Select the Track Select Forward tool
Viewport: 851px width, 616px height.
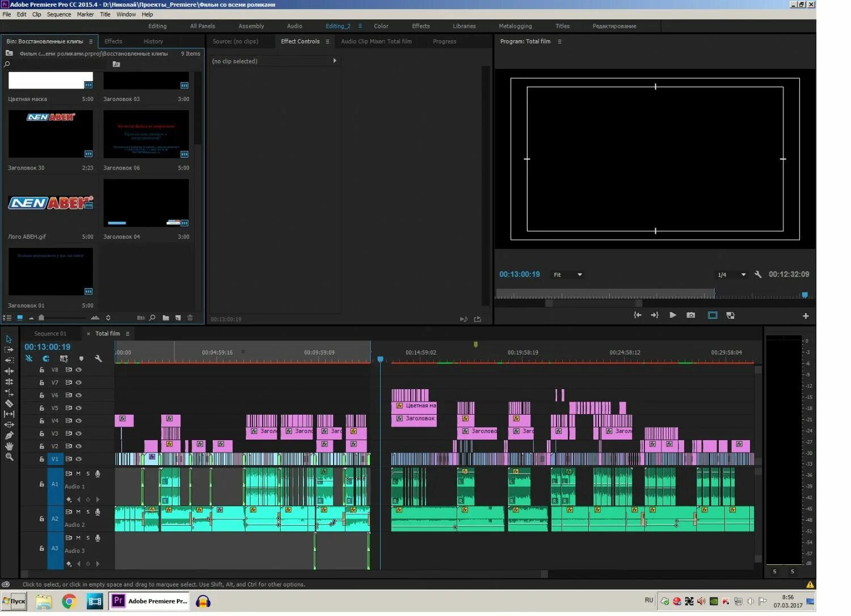coord(9,349)
